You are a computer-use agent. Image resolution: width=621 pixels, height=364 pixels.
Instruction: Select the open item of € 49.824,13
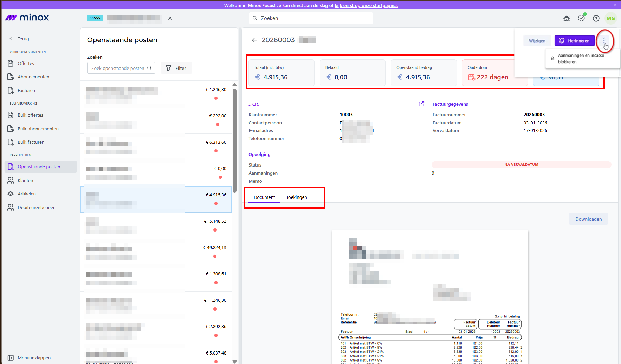click(156, 252)
